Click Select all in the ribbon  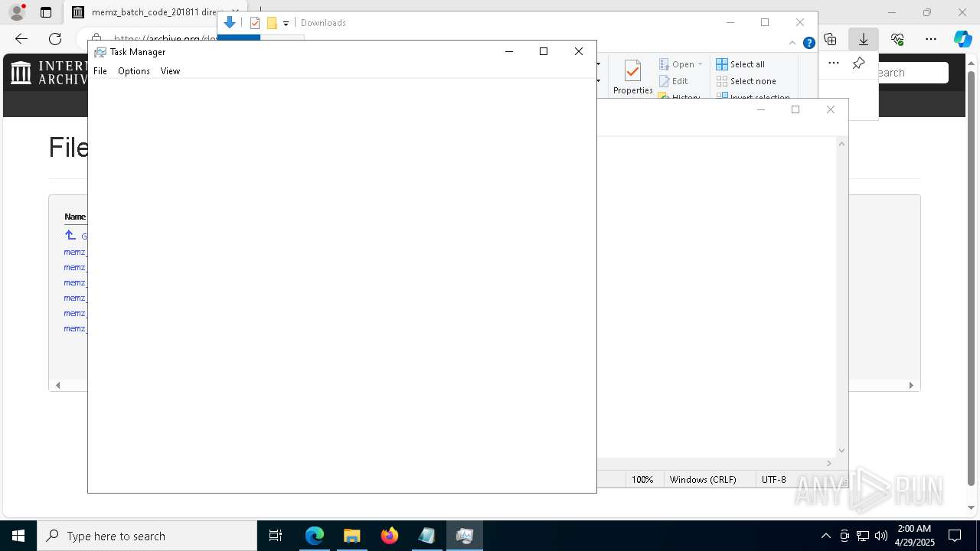coord(740,64)
